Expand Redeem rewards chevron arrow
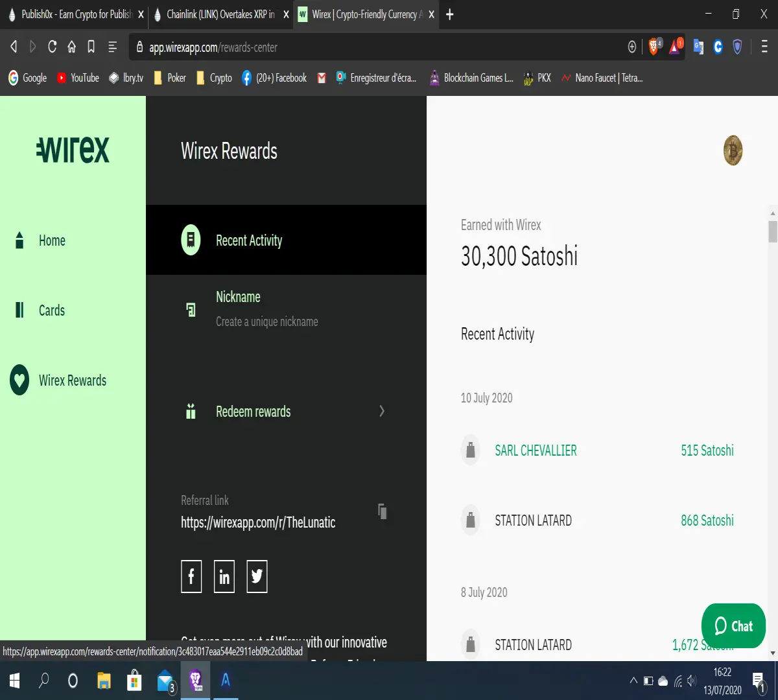This screenshot has height=700, width=778. (x=382, y=411)
